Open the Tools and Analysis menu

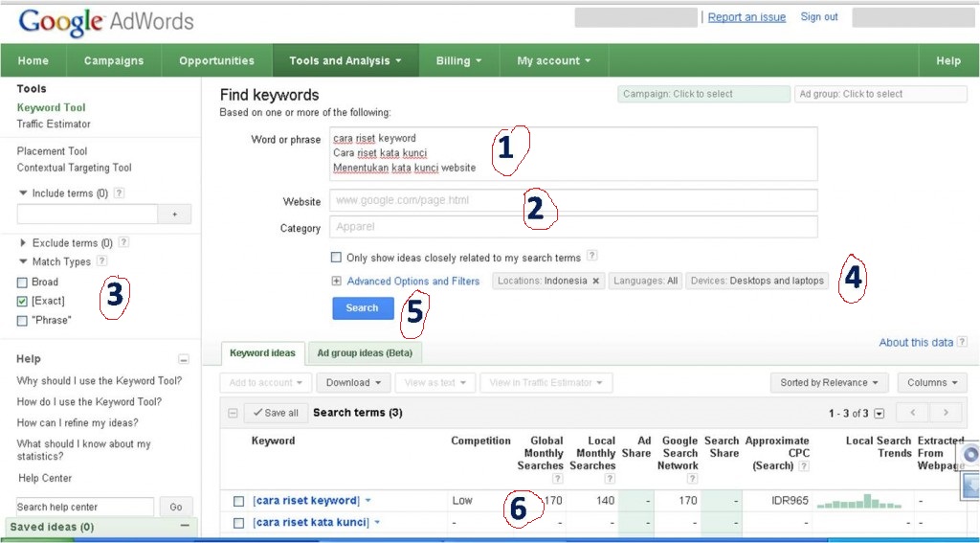345,60
